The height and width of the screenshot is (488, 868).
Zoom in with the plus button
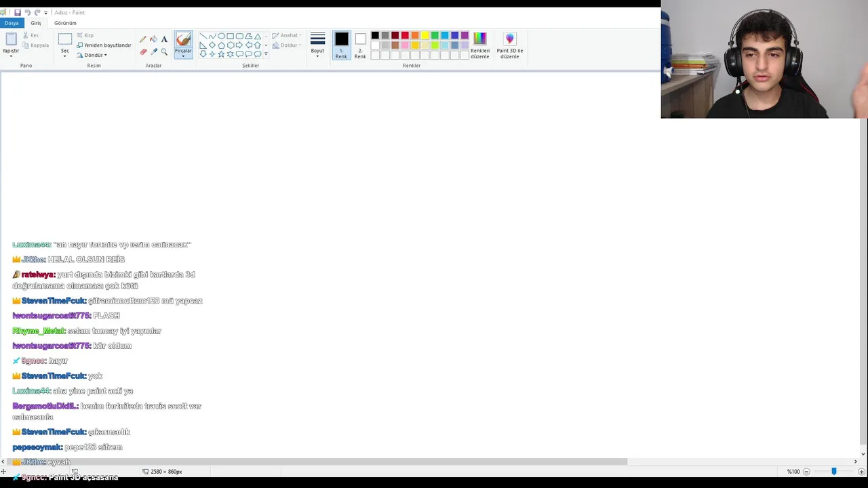point(861,471)
